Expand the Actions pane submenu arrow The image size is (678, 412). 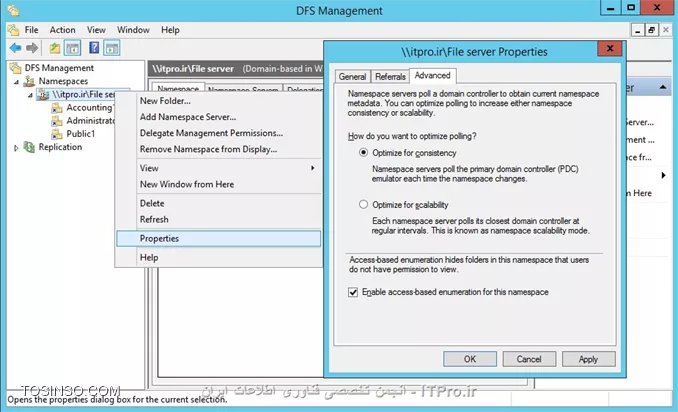[663, 175]
